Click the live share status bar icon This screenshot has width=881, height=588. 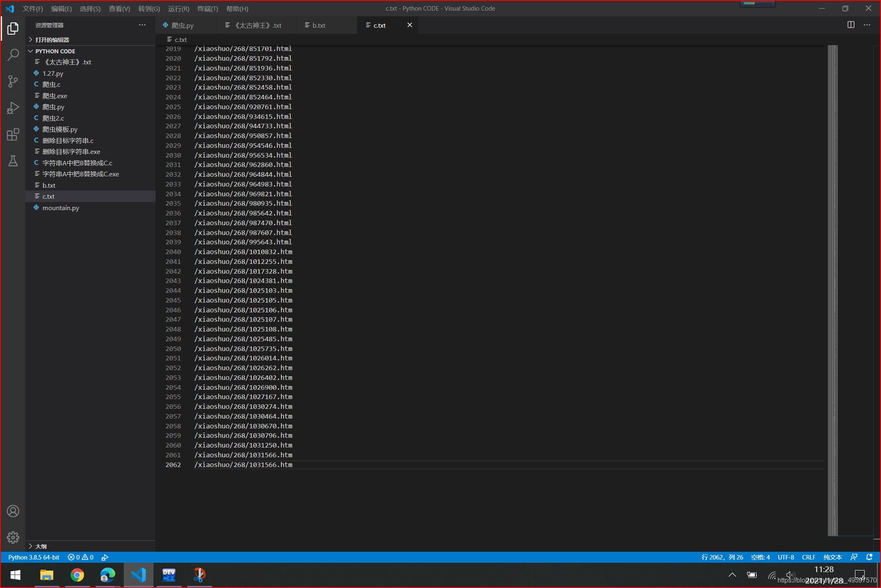click(105, 557)
